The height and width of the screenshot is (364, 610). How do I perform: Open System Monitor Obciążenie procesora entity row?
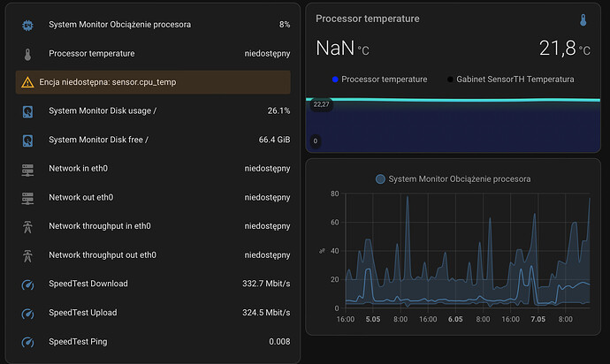point(153,25)
